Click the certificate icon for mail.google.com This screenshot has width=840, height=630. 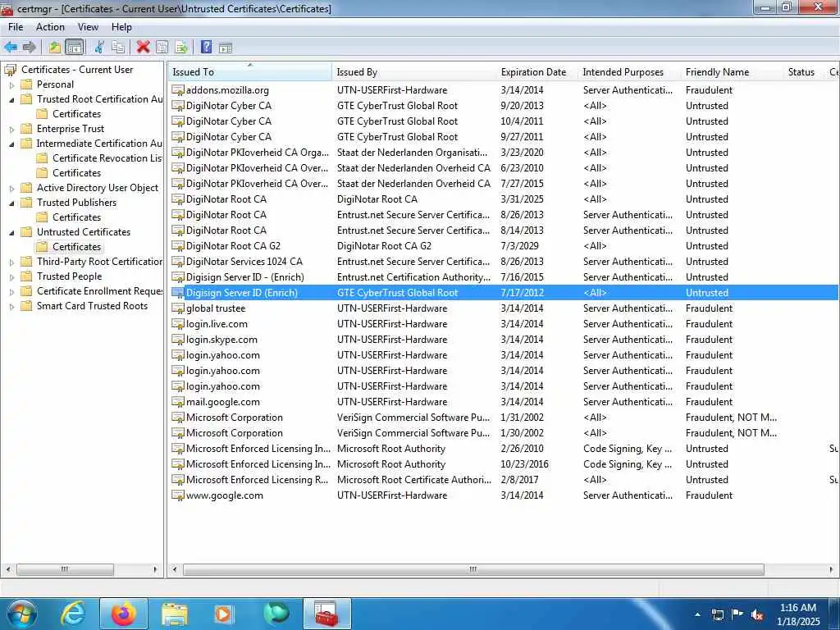tap(178, 402)
